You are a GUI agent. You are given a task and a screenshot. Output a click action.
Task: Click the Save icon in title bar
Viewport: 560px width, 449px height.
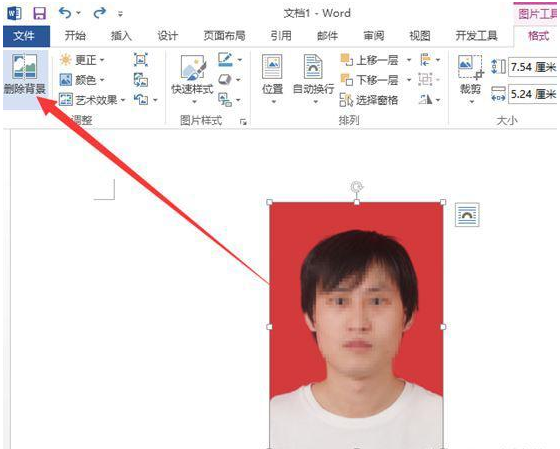tap(39, 14)
